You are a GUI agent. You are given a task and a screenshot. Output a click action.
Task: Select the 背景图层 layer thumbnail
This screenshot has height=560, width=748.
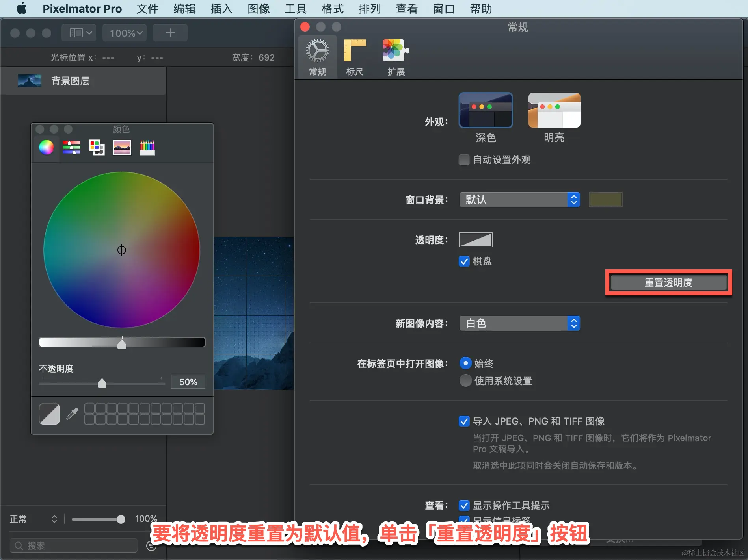30,81
